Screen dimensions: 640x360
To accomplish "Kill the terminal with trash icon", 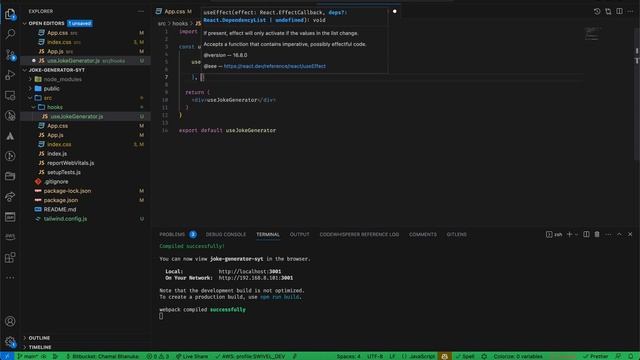I will click(x=597, y=234).
